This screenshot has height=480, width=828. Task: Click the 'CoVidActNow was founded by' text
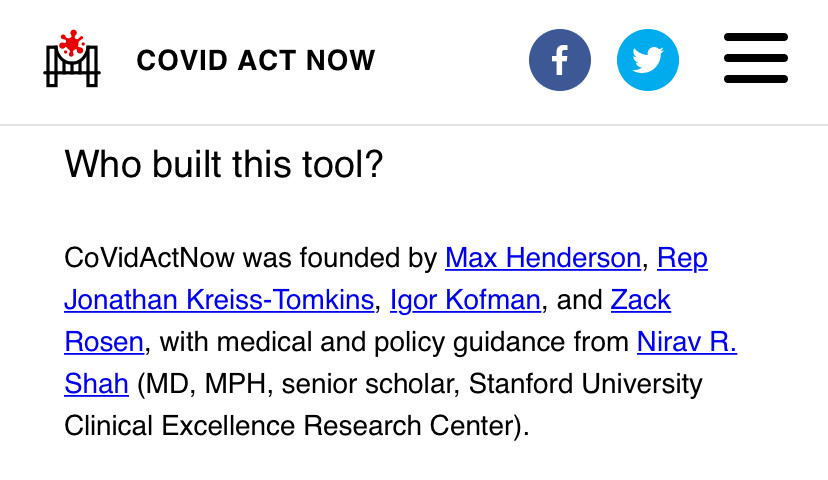pyautogui.click(x=251, y=258)
